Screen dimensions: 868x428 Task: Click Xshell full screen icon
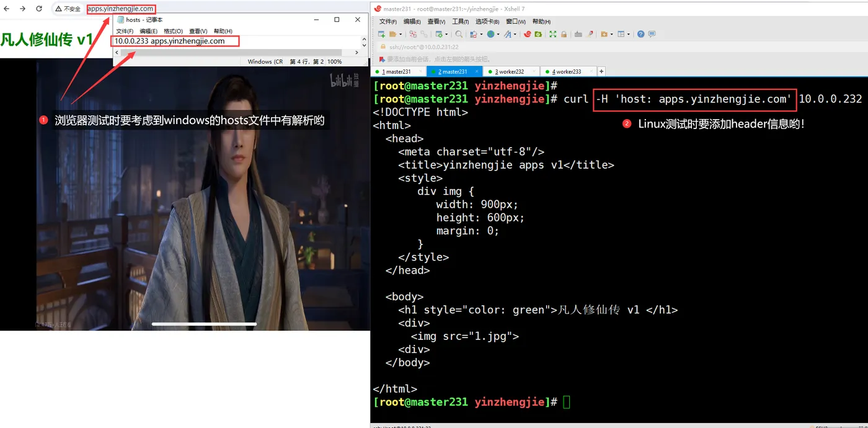click(x=553, y=34)
